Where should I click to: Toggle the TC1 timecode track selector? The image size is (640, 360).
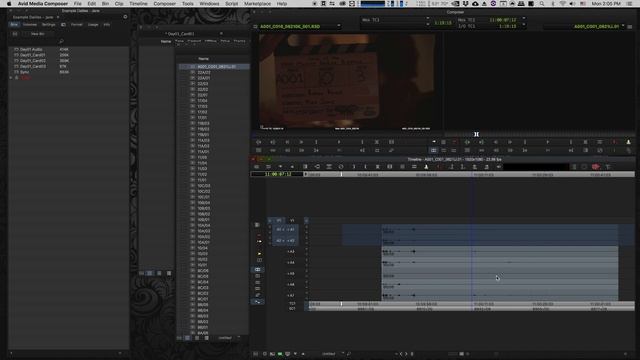(x=292, y=304)
